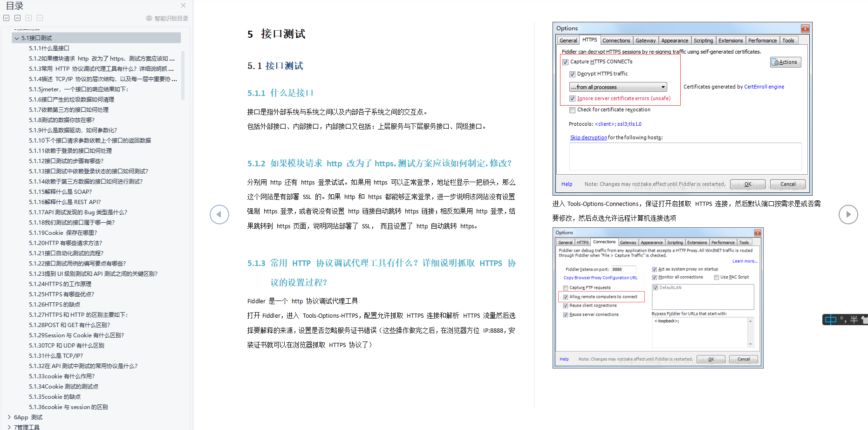
Task: Go to next page using right arrow
Action: 848,214
